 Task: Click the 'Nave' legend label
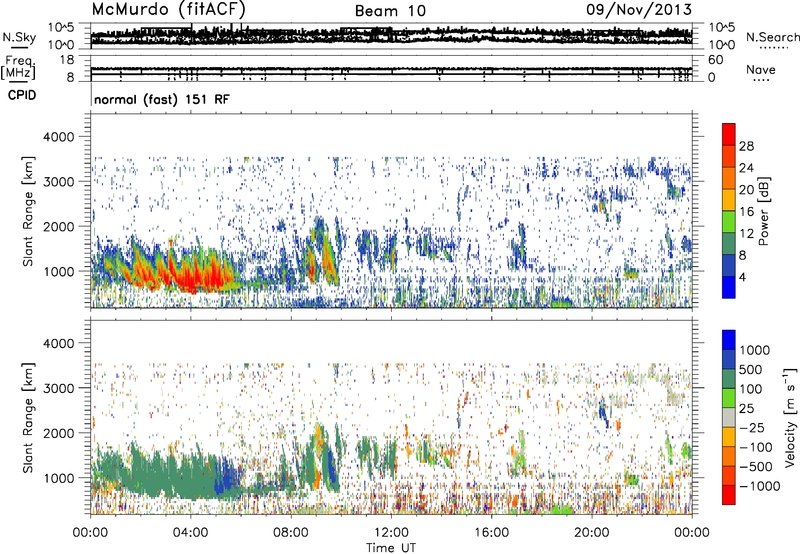(761, 69)
